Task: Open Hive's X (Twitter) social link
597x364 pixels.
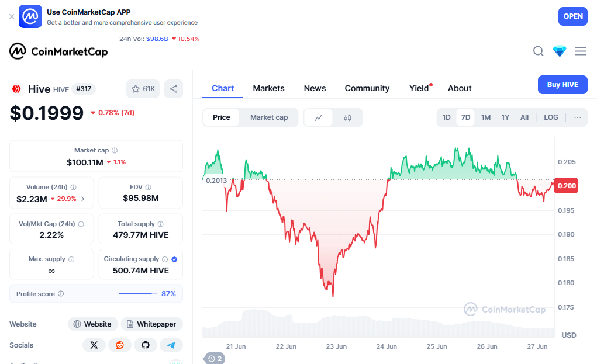Action: 94,345
